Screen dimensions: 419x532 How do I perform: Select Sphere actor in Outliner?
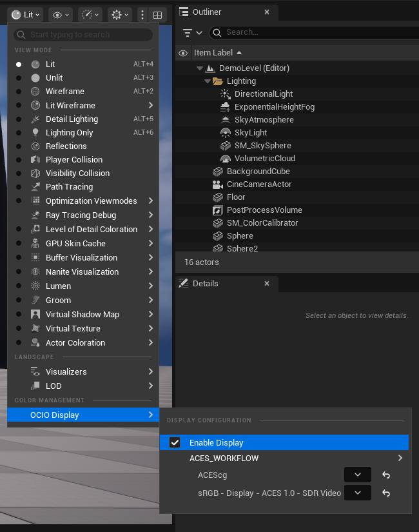(240, 236)
